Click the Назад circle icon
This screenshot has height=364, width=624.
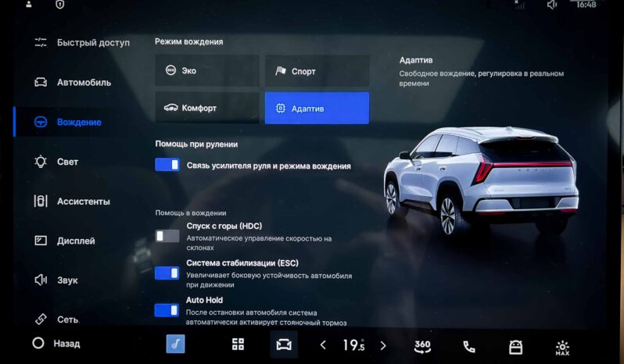tap(38, 343)
